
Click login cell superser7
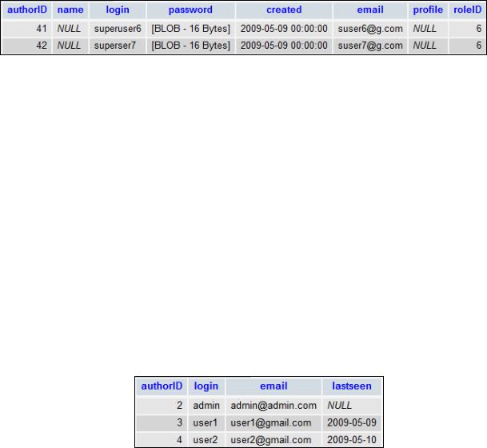[115, 46]
